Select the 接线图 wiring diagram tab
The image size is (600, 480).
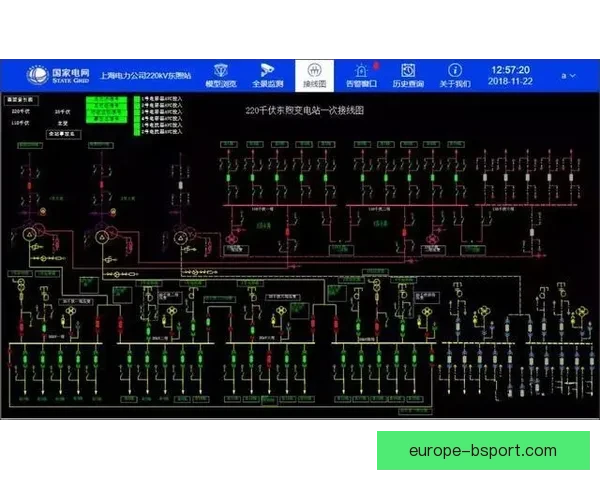[x=315, y=76]
